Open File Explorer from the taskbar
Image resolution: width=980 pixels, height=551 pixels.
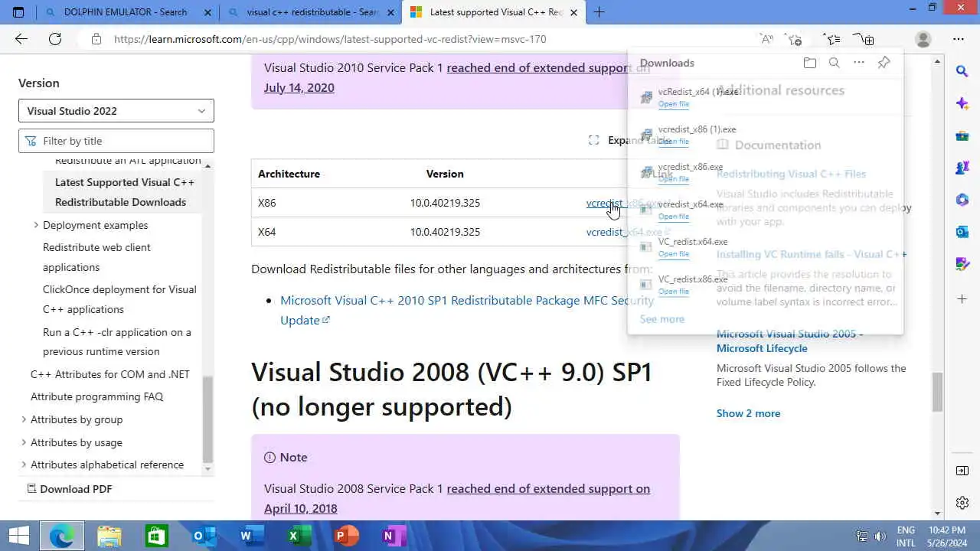pos(109,536)
